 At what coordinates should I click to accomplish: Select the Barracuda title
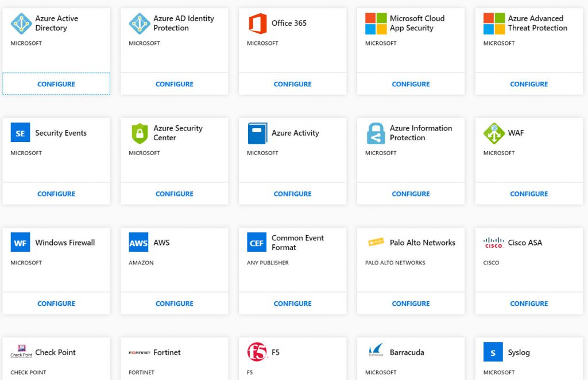[x=407, y=352]
